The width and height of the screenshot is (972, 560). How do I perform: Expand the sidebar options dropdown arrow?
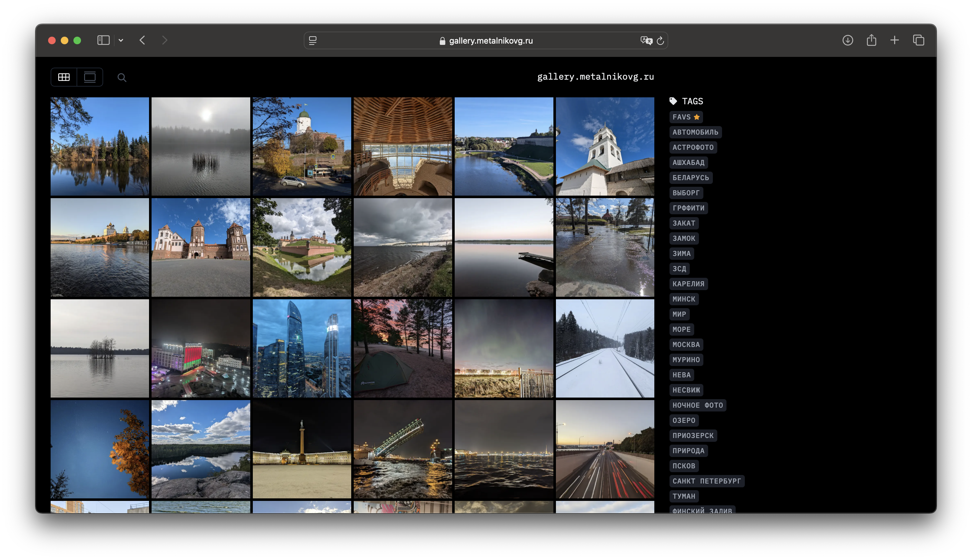(x=121, y=40)
